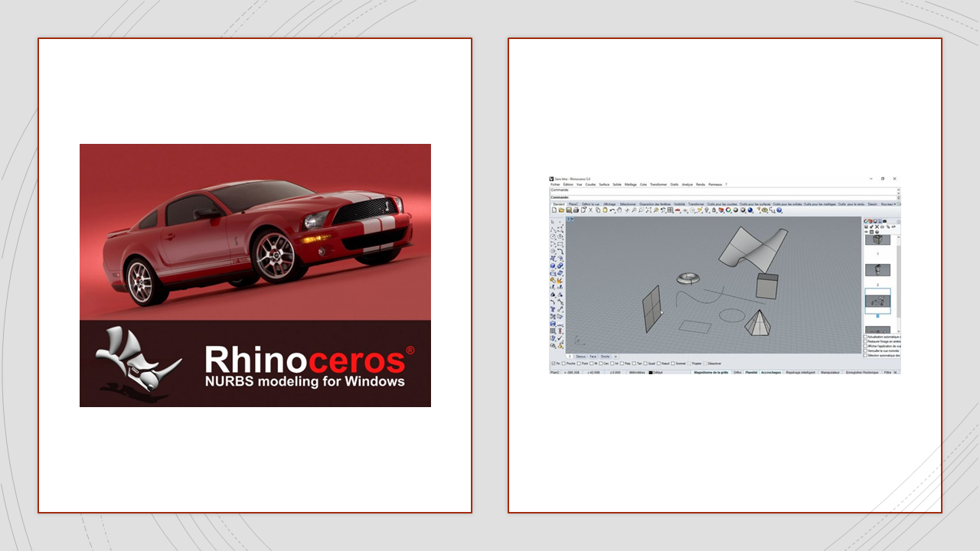Image resolution: width=980 pixels, height=551 pixels.
Task: Open the Courbe menu
Action: 590,184
